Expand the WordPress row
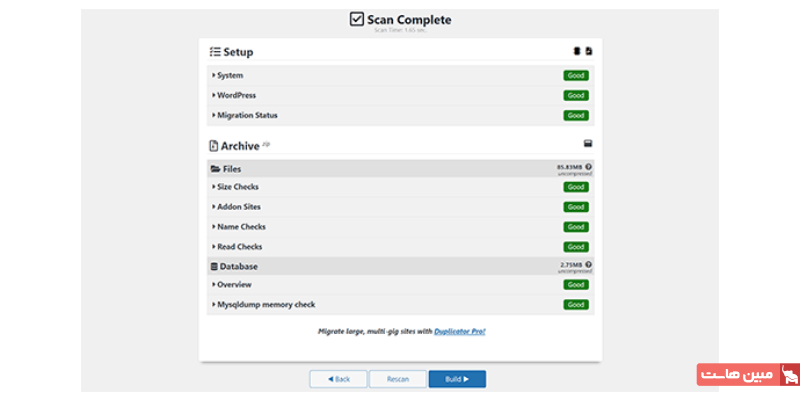Image resolution: width=800 pixels, height=400 pixels. click(x=234, y=95)
